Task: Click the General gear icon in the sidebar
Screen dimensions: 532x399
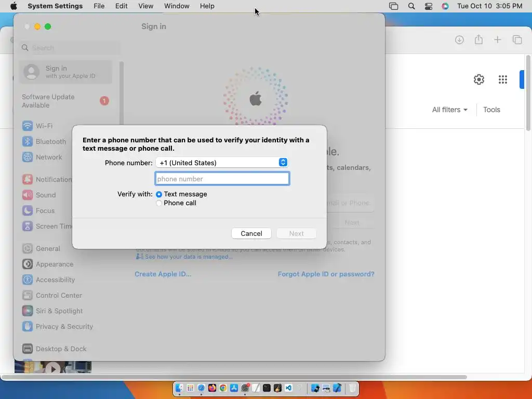Action: [x=28, y=249]
